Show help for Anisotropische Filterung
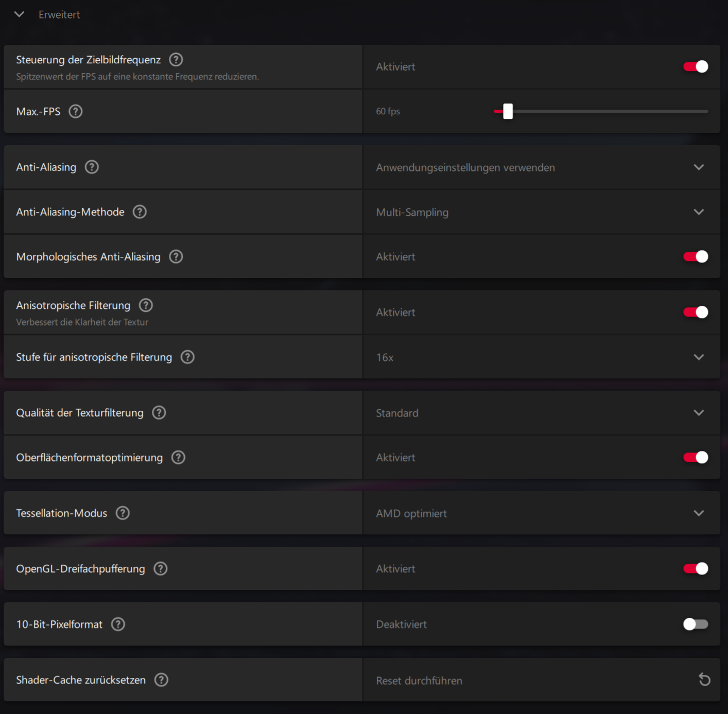728x714 pixels. click(146, 305)
